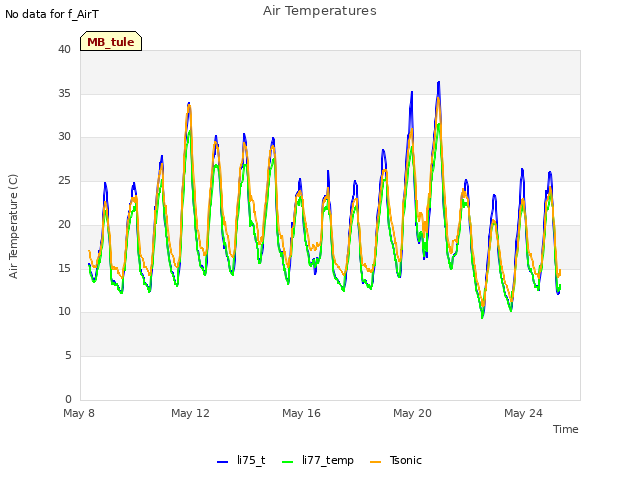Click the 30 y-axis tick label
Image resolution: width=640 pixels, height=480 pixels.
64,137
